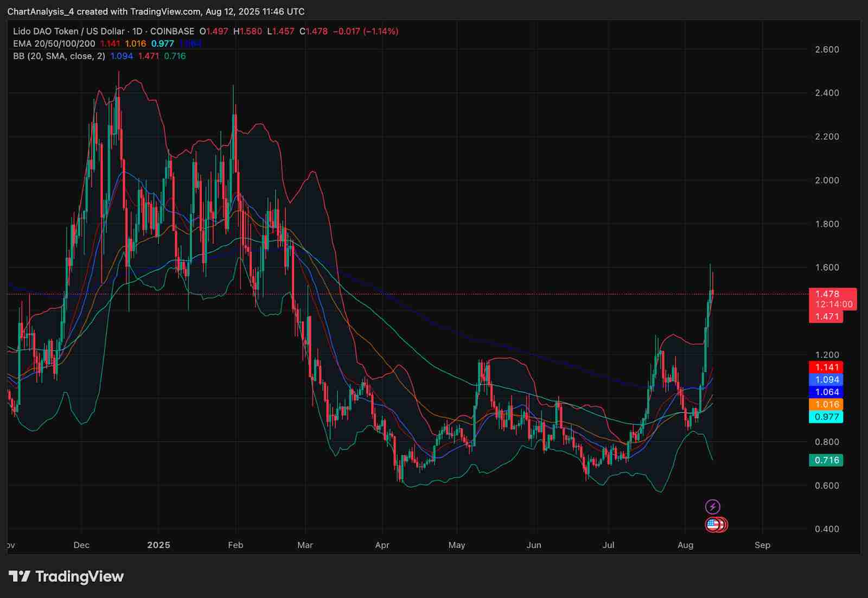Click the 0.400 level on price scale
868x598 pixels.
(827, 529)
